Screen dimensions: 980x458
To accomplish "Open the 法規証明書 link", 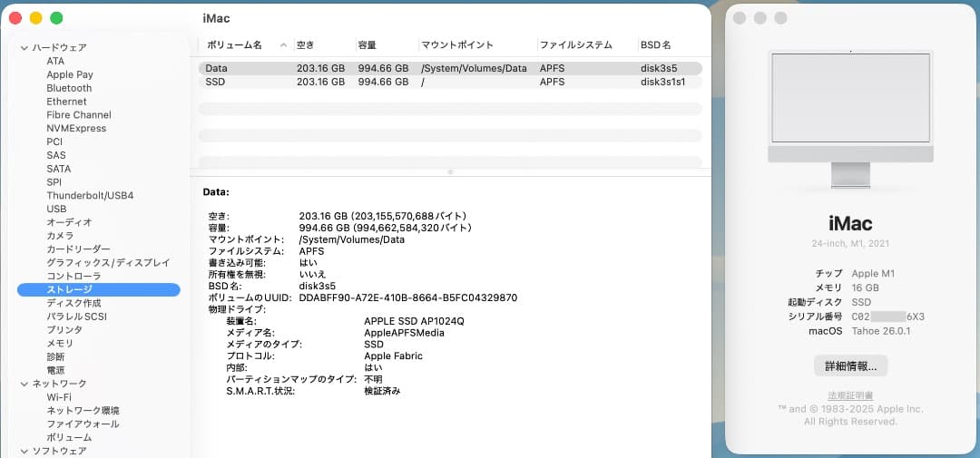I will 850,396.
